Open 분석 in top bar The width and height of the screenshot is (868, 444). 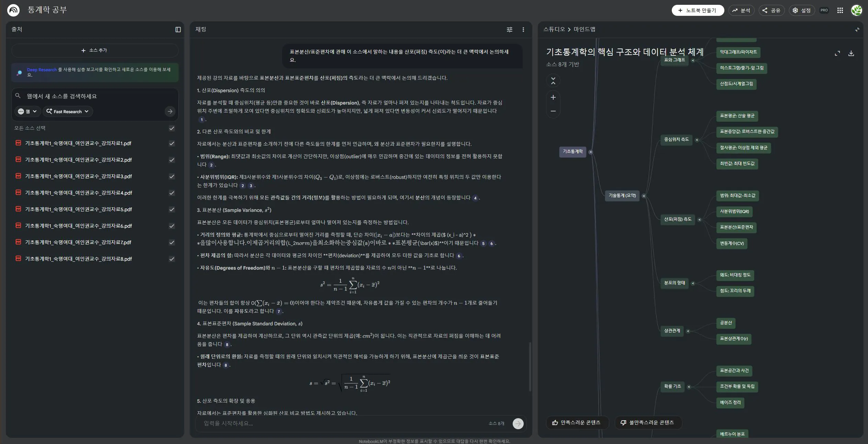tap(741, 10)
